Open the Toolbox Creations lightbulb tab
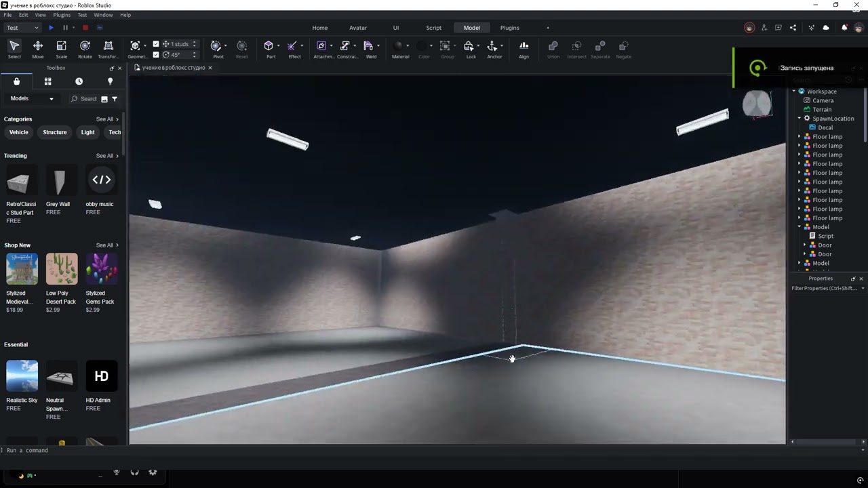Viewport: 868px width, 488px height. coord(110,81)
